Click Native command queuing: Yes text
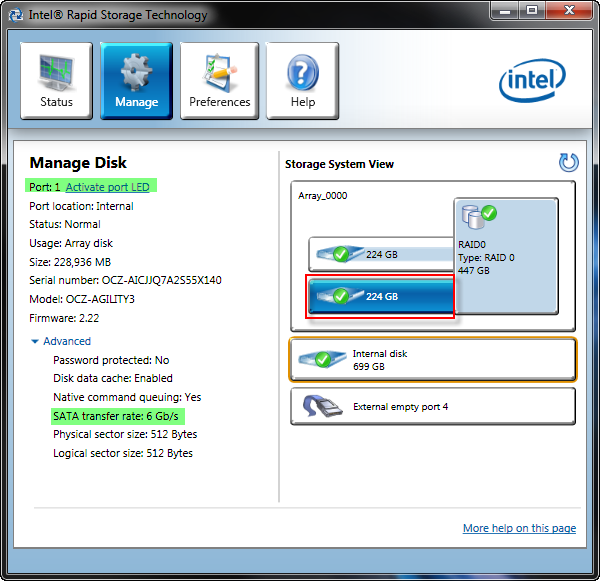 tap(127, 397)
